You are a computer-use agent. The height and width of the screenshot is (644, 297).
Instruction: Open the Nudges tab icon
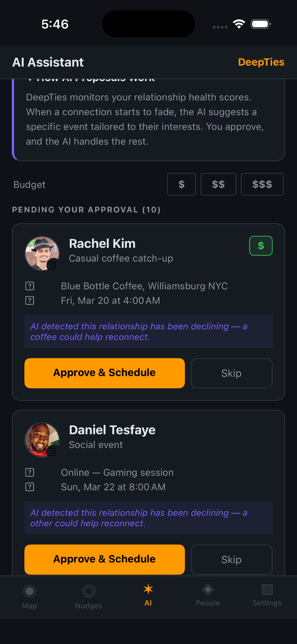[89, 591]
